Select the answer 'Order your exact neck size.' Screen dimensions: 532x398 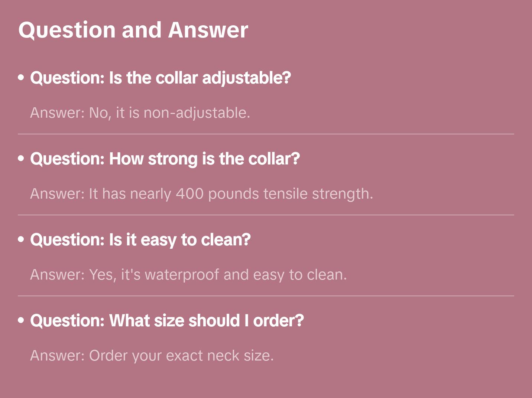pos(152,356)
